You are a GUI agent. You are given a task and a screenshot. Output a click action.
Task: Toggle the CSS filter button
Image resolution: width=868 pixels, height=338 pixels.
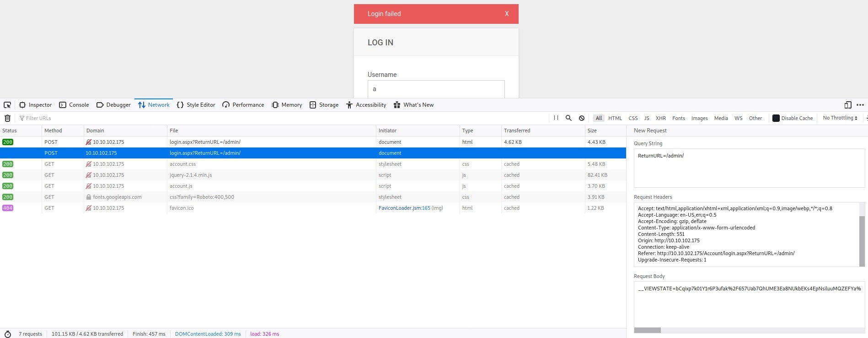coord(633,118)
